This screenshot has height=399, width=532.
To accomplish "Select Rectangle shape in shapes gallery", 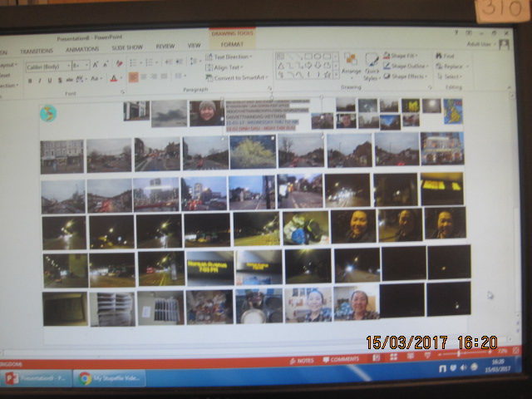I will tap(308, 56).
